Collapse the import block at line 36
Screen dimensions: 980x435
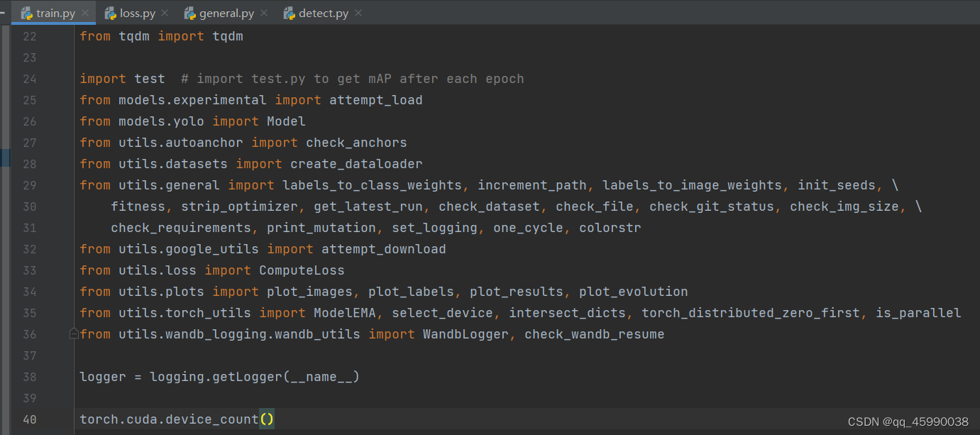(x=73, y=334)
